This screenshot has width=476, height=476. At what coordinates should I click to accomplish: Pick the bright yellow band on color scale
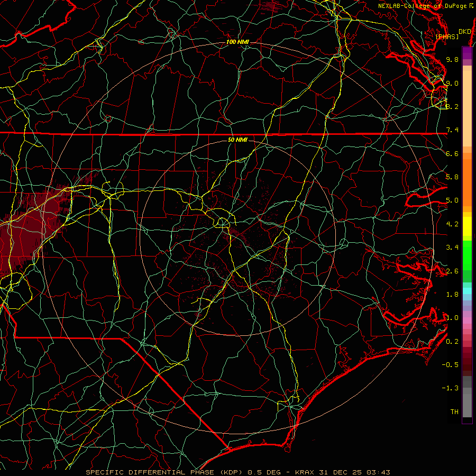pos(467,226)
